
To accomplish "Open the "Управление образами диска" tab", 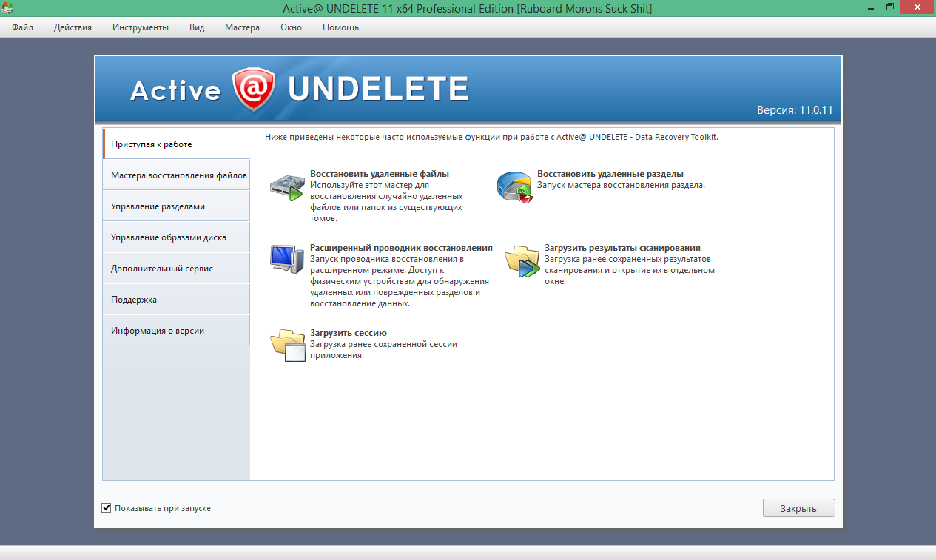I will click(x=176, y=237).
